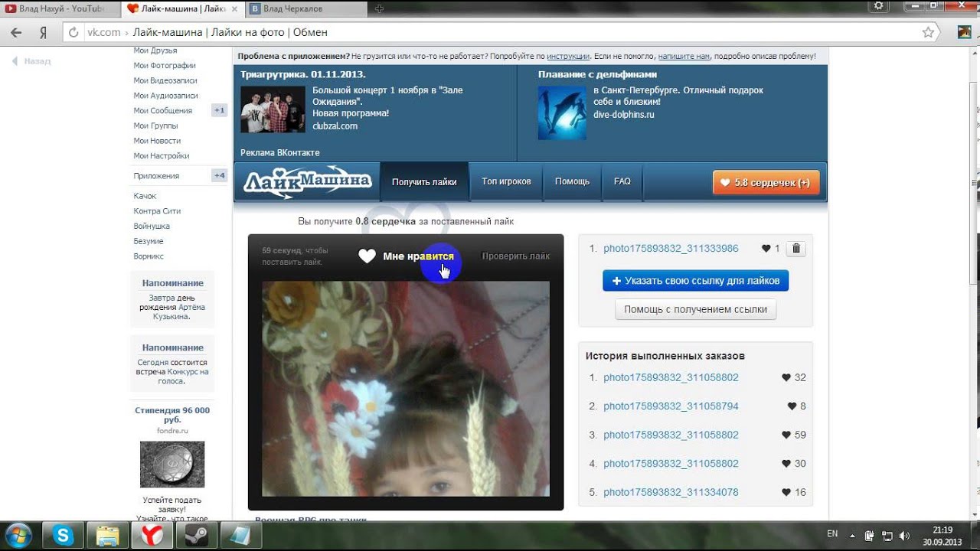Click 'Помощь с получением ссылки' button
The image size is (980, 551).
click(x=695, y=309)
